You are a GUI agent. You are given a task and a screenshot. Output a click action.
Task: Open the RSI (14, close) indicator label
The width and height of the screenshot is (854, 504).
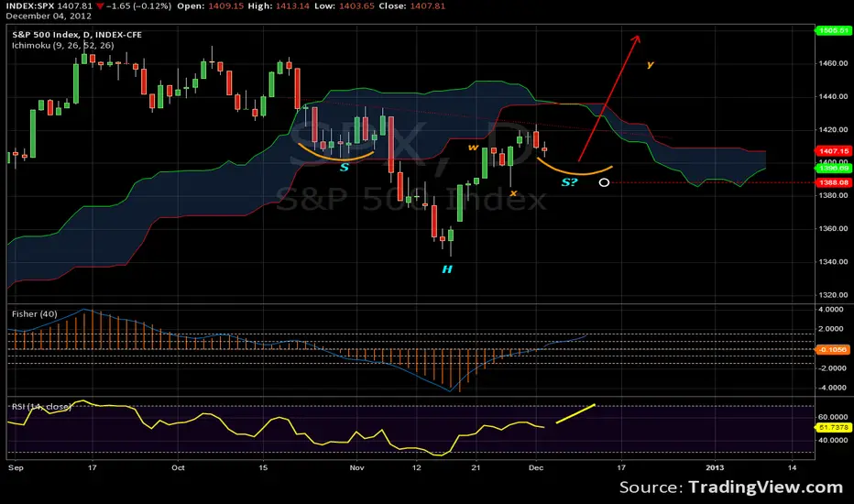coord(41,407)
